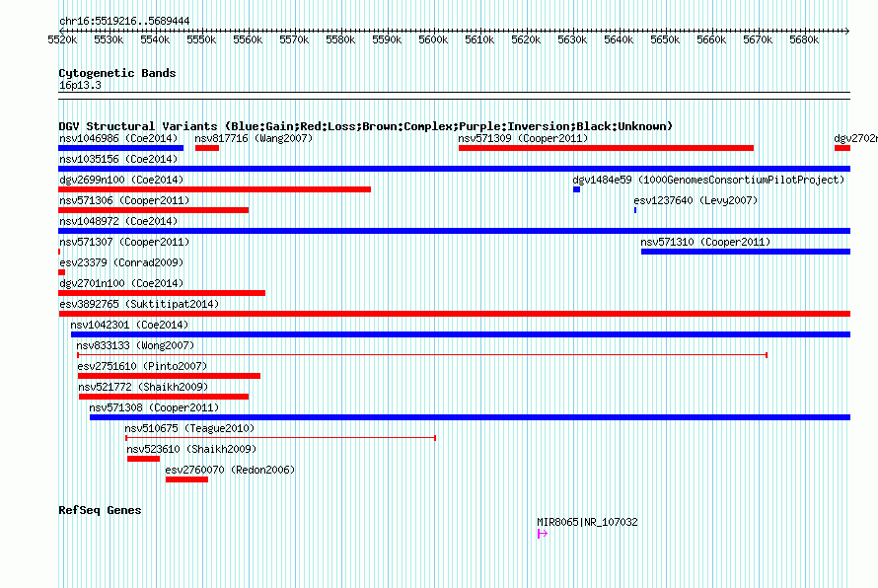Click the 5580k ruler tick label

tap(340, 39)
